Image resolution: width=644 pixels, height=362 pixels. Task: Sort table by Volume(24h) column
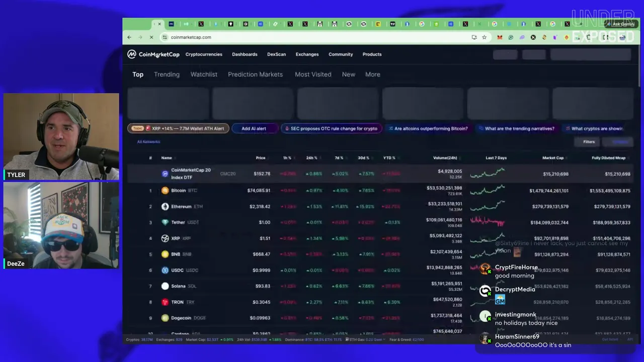(x=445, y=158)
